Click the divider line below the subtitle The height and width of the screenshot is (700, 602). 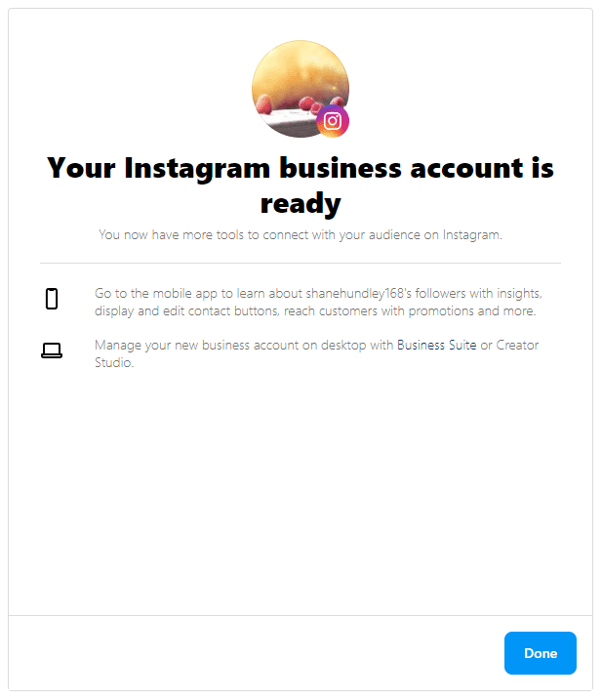(x=300, y=264)
